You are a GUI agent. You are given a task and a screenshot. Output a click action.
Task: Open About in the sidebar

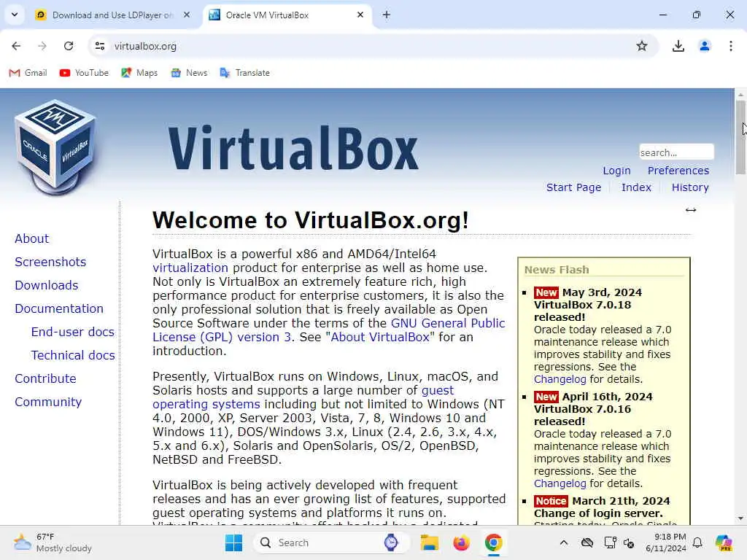[x=31, y=238]
